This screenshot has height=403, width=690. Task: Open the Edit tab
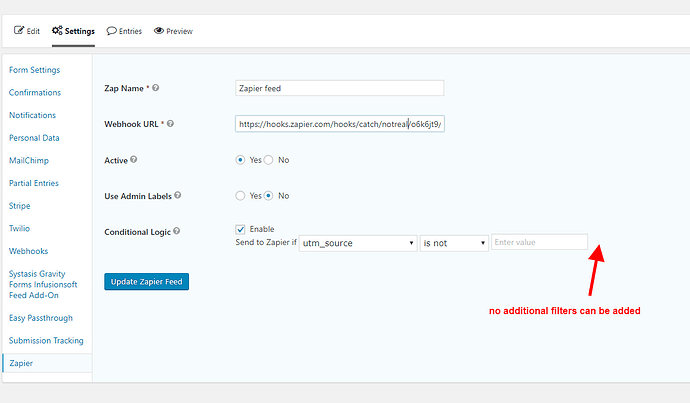(26, 31)
